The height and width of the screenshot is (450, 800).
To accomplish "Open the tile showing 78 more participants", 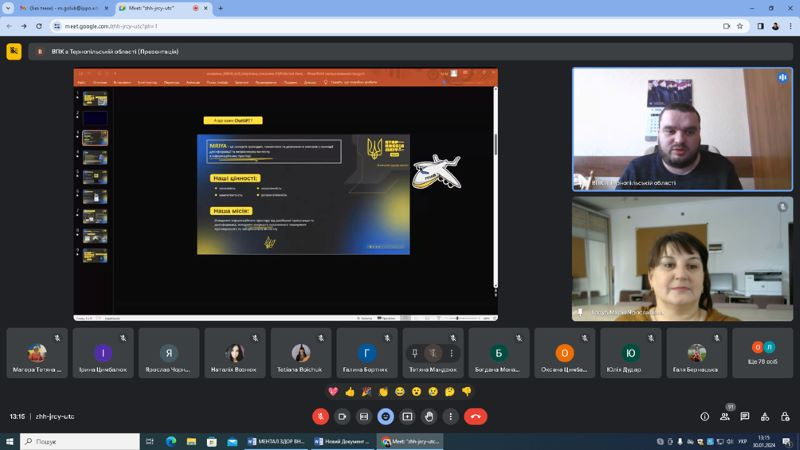I will 763,353.
